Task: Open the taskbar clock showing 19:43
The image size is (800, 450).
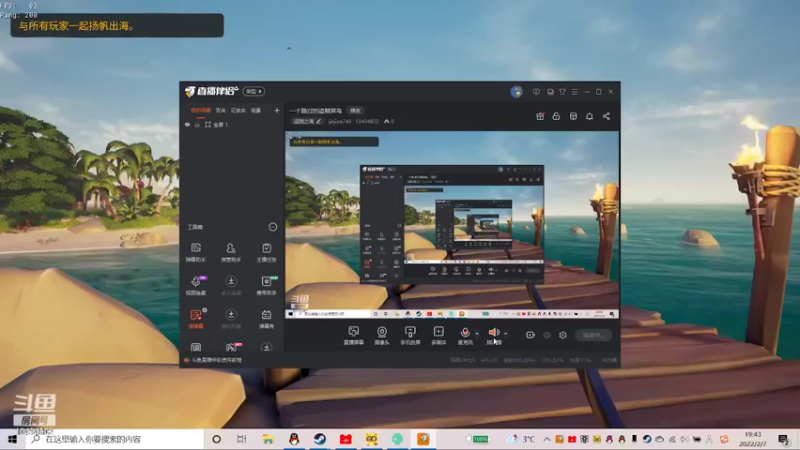Action: (753, 439)
